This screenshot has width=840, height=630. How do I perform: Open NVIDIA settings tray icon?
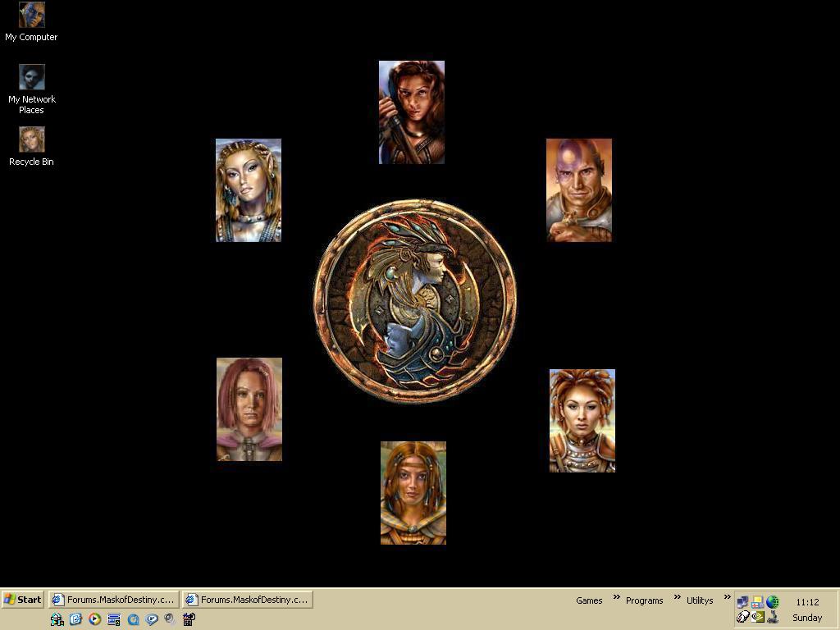click(x=757, y=617)
